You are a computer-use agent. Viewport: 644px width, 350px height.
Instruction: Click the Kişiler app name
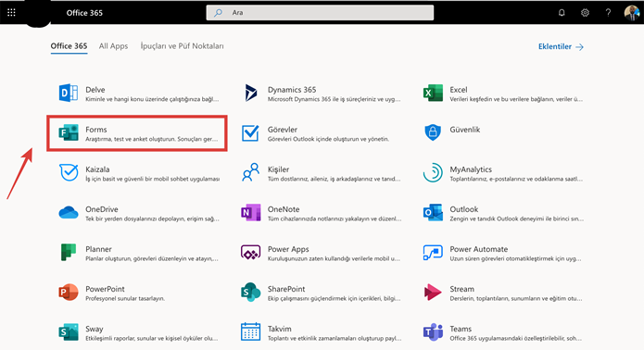[279, 169]
